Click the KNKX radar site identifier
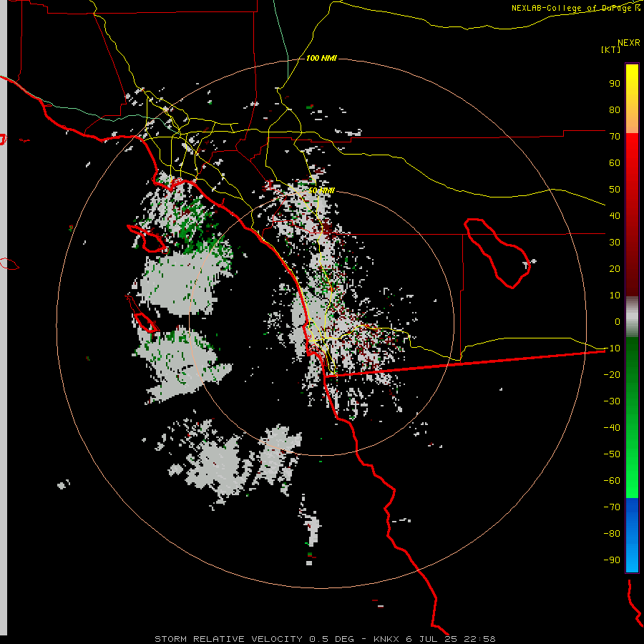 tap(386, 639)
